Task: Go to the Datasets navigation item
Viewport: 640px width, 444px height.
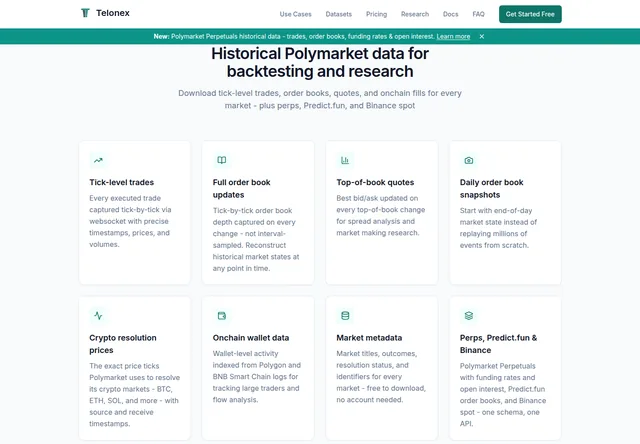Action: click(338, 14)
